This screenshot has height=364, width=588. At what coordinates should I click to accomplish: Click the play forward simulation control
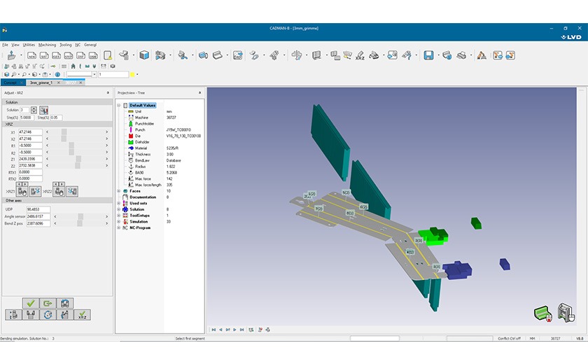pos(234,330)
